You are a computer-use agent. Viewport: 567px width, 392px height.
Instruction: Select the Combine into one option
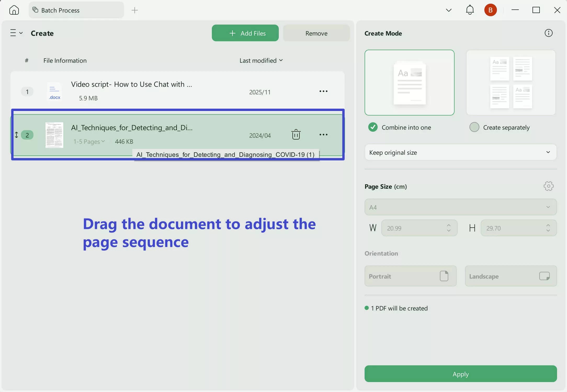coord(373,127)
